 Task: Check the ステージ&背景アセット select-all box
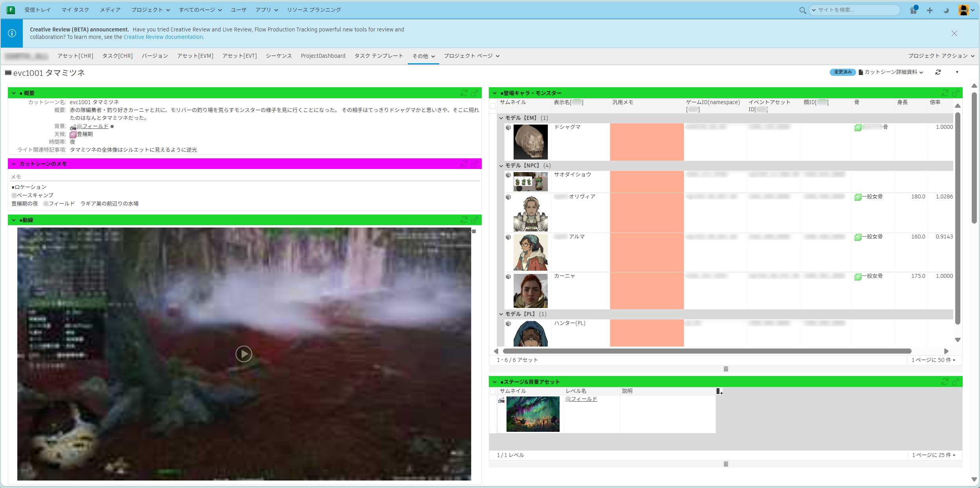pos(493,391)
